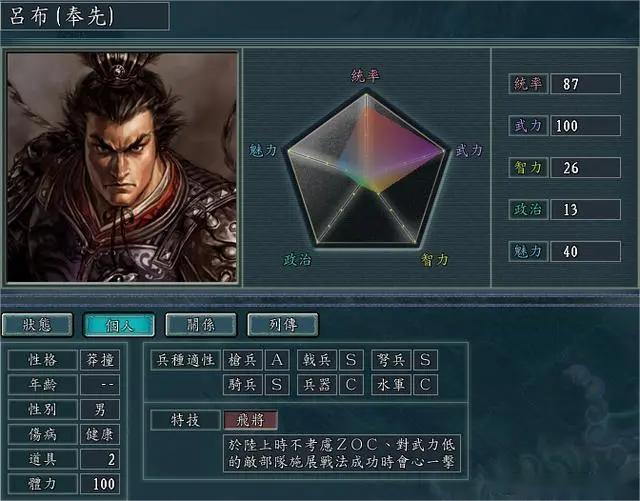Open the 列傳 biography tab
The height and width of the screenshot is (501, 640).
(282, 325)
